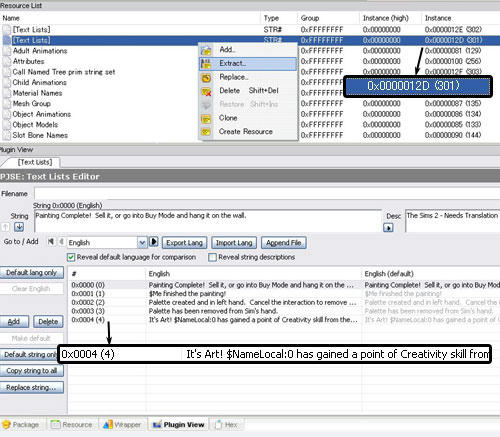Switch to the Plugin View tab
The width and height of the screenshot is (500, 437).
click(178, 425)
